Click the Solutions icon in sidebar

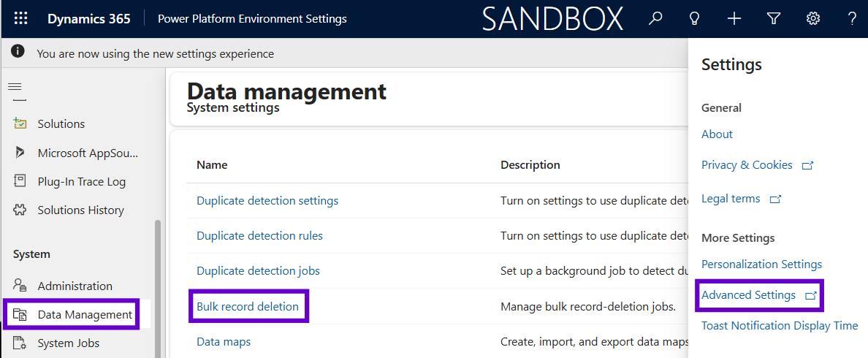click(x=20, y=123)
